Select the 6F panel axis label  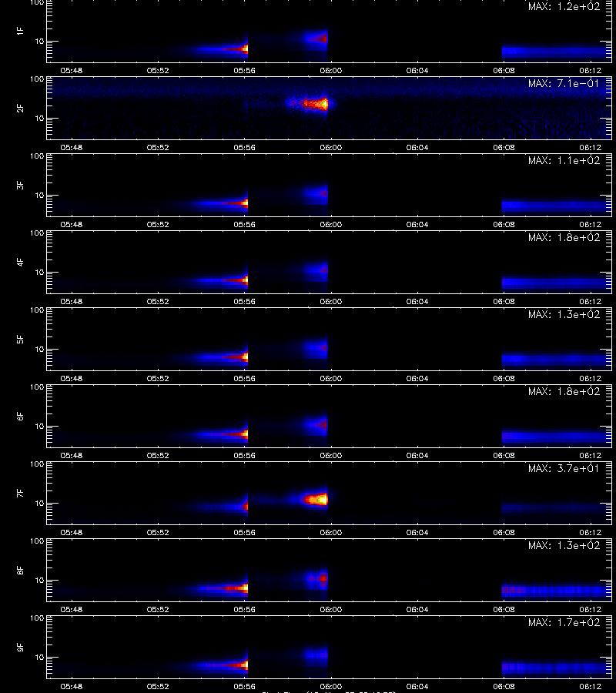click(20, 416)
